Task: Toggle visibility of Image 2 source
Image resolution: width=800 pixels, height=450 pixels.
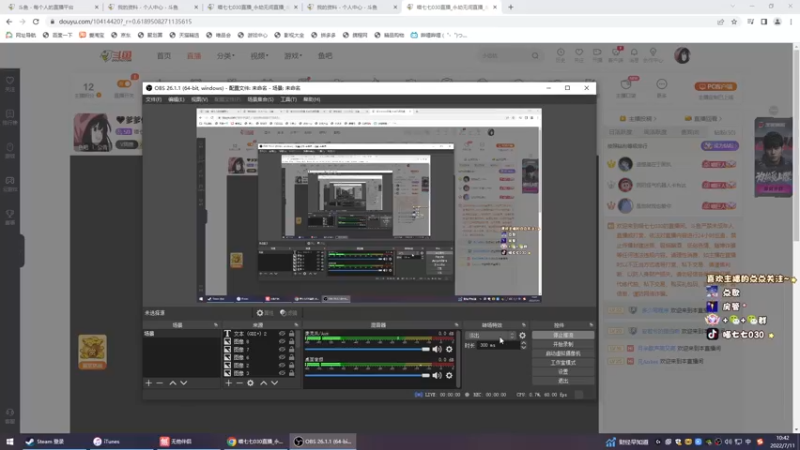Action: 282,365
